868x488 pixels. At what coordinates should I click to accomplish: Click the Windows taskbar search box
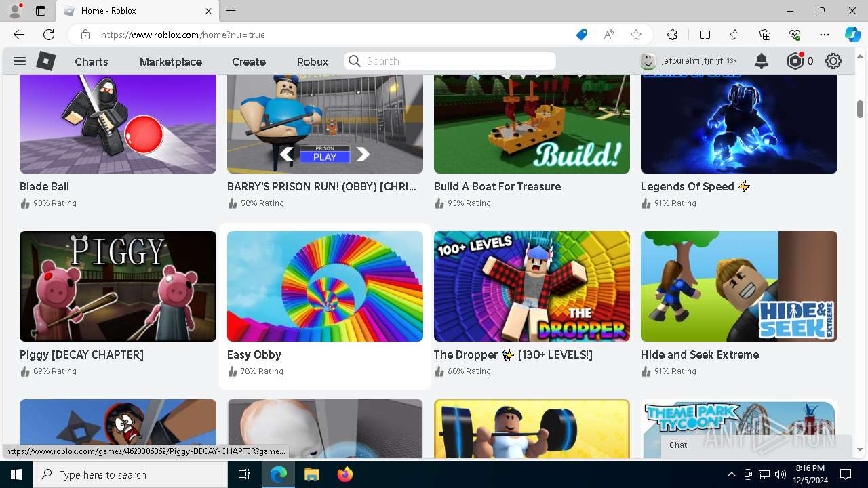tap(130, 474)
